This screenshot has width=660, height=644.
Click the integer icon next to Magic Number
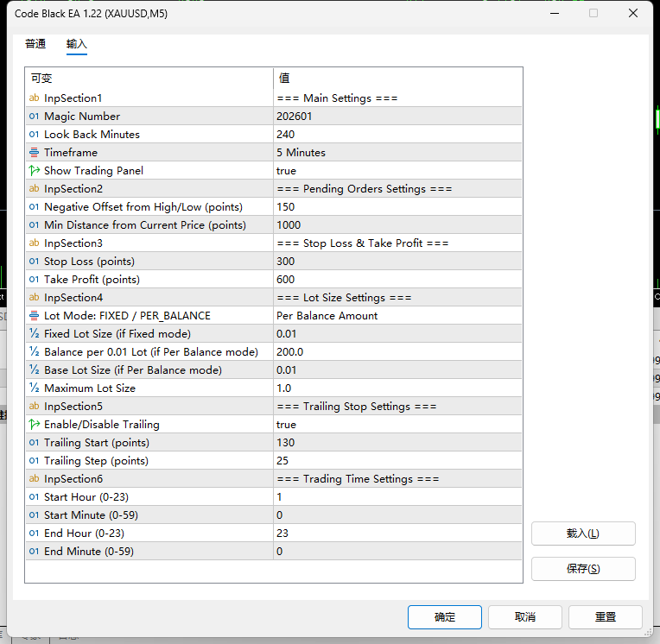click(34, 116)
